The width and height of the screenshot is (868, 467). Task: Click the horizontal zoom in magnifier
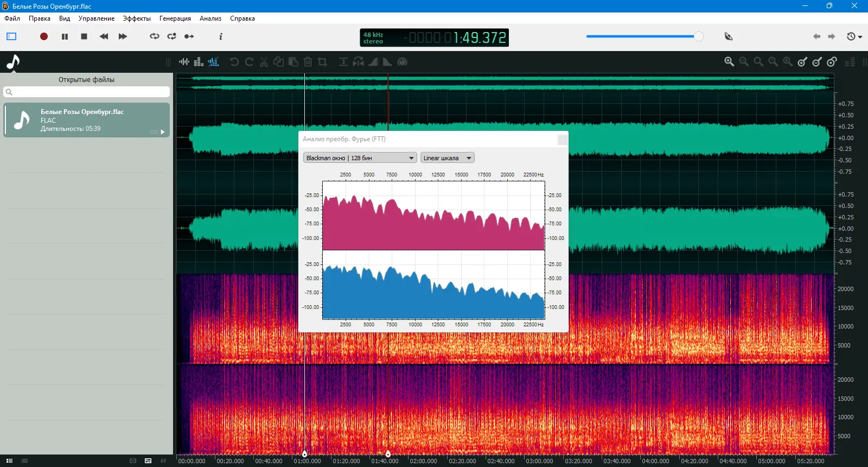point(729,62)
